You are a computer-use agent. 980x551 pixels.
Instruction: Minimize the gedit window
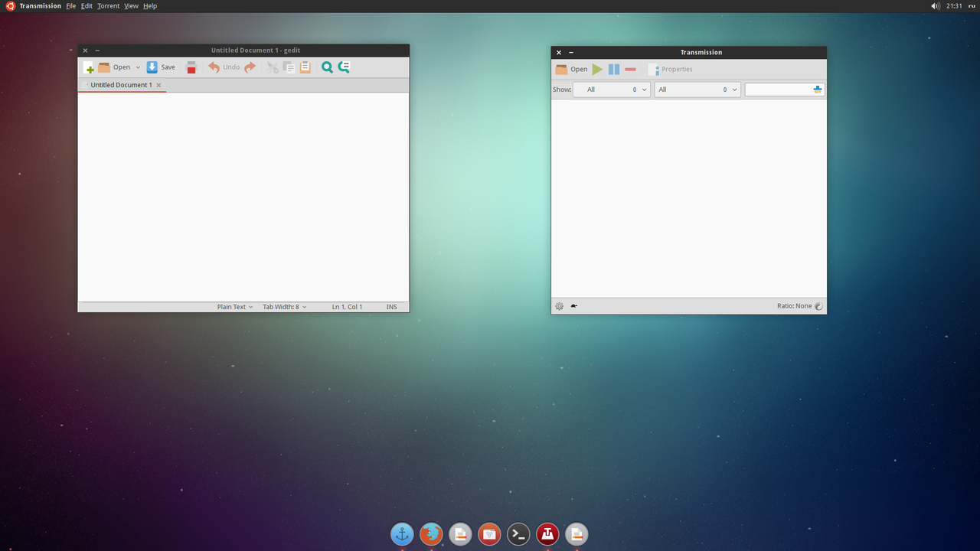97,51
